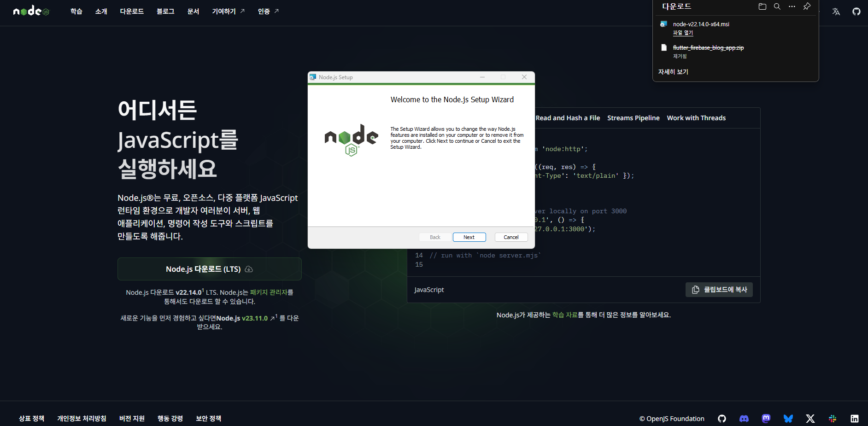This screenshot has width=868, height=426.
Task: Open downloads folder icon in downloads panel
Action: tap(762, 6)
